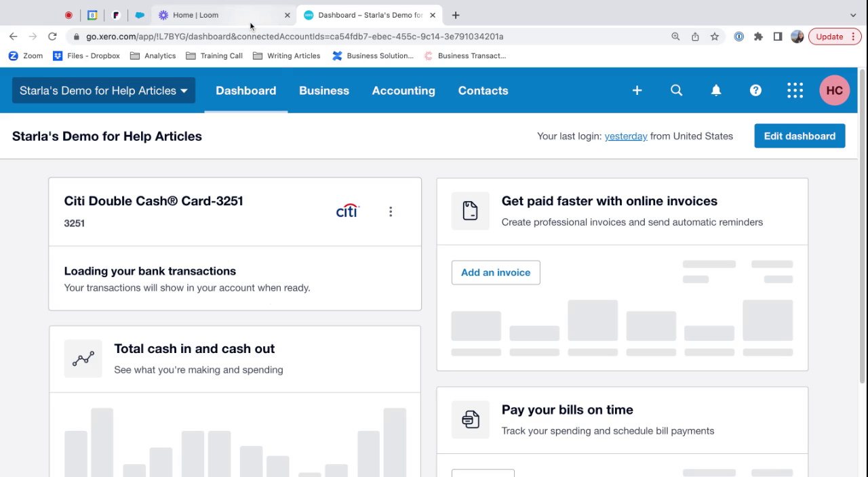This screenshot has width=868, height=477.
Task: Open the notifications bell icon
Action: 715,90
